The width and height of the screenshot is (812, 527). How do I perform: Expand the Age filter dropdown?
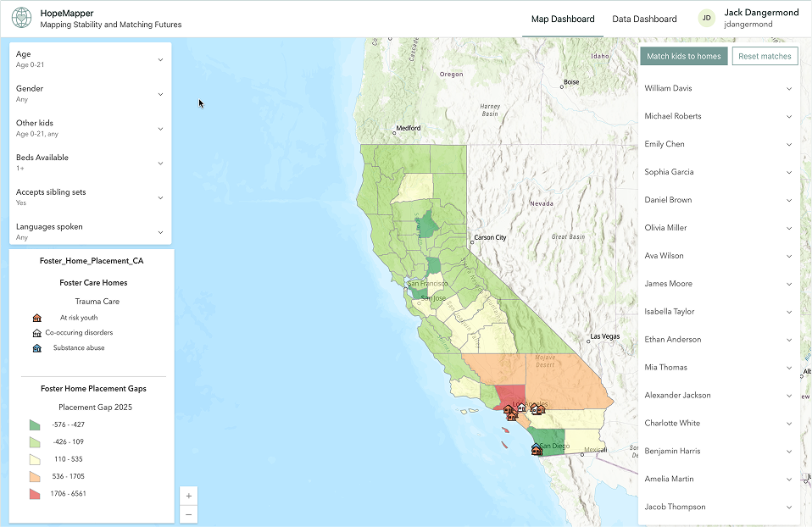(90, 59)
